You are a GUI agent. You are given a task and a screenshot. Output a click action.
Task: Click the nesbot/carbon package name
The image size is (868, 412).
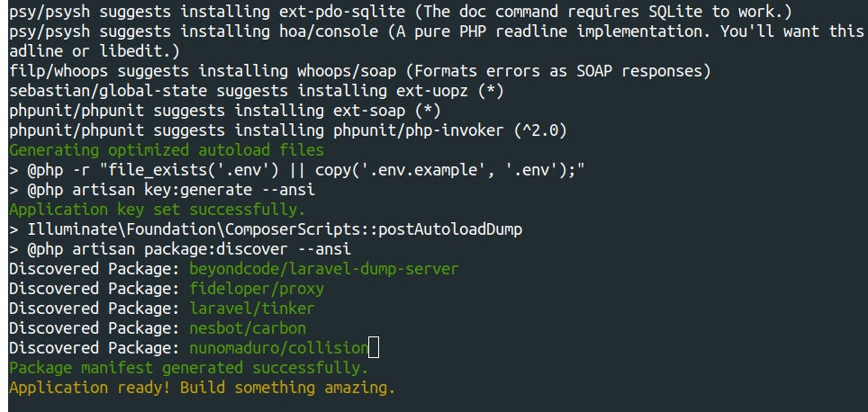click(x=248, y=328)
